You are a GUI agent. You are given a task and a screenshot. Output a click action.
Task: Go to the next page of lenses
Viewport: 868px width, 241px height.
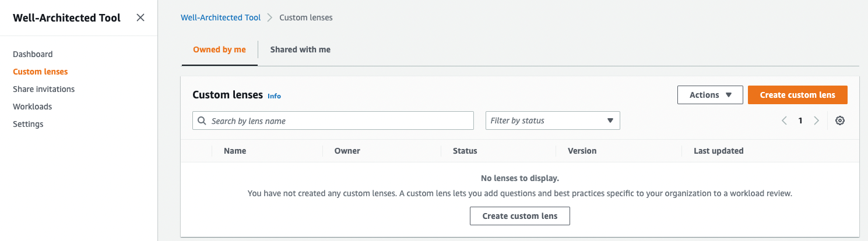click(816, 120)
